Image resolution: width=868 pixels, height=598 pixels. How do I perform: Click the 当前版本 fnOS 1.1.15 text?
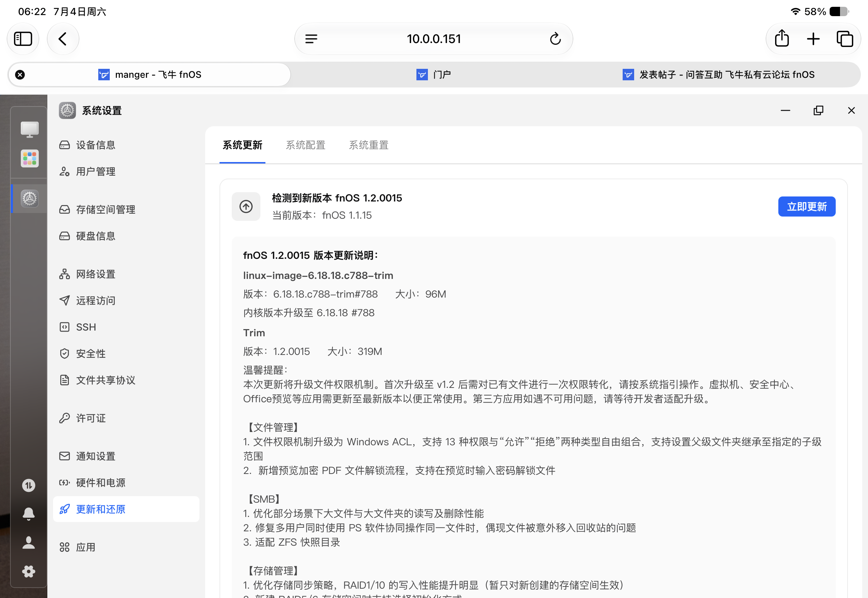(x=322, y=215)
